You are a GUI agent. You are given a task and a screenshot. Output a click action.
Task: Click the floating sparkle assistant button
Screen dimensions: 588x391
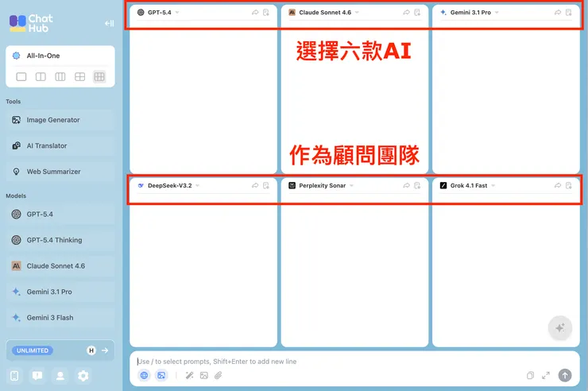[x=560, y=328]
